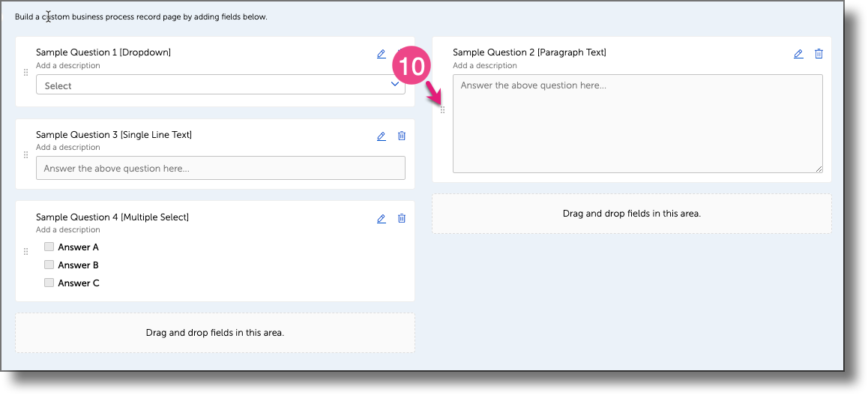The image size is (868, 395).
Task: Click the 'Sample Question 1 [Dropdown]' title
Action: click(x=103, y=52)
